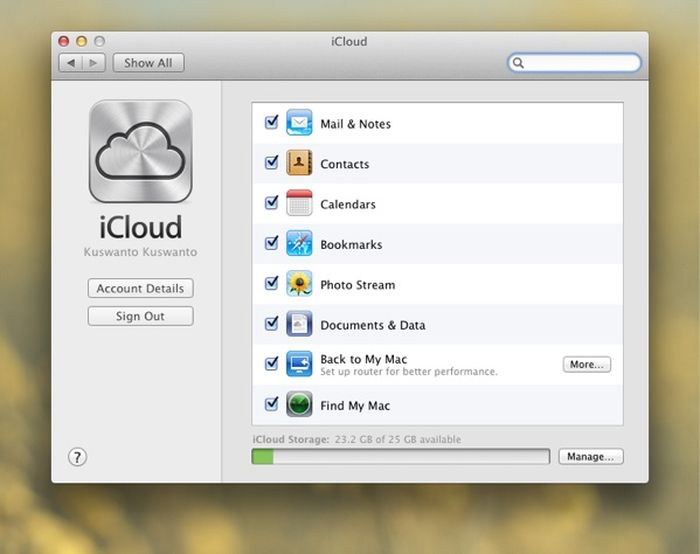Focus the search field
Image resolution: width=700 pixels, height=554 pixels.
pos(575,62)
